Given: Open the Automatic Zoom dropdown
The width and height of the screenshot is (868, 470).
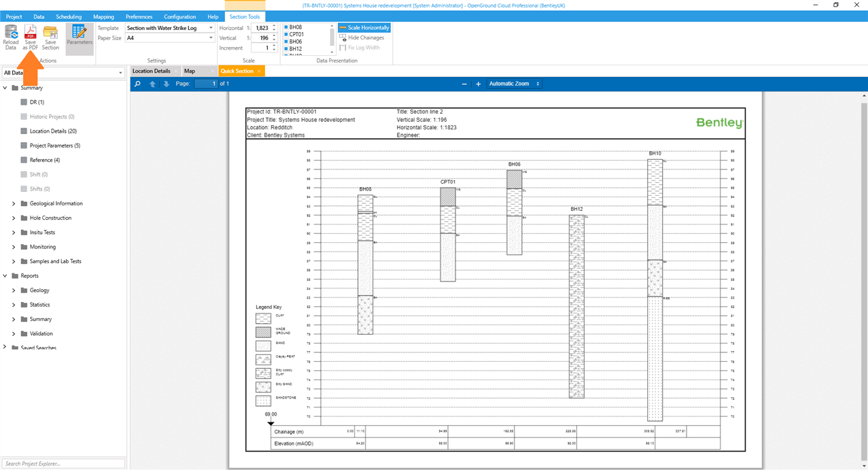Looking at the screenshot, I should tap(513, 84).
